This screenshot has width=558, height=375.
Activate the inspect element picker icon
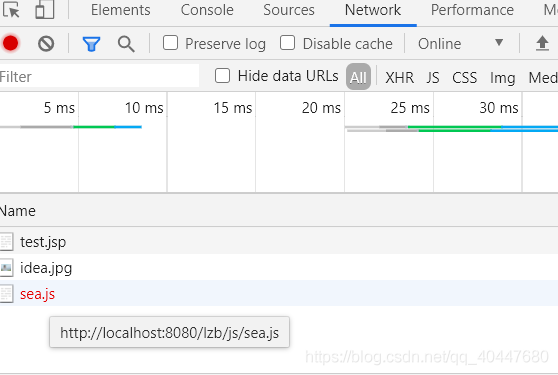pyautogui.click(x=11, y=10)
